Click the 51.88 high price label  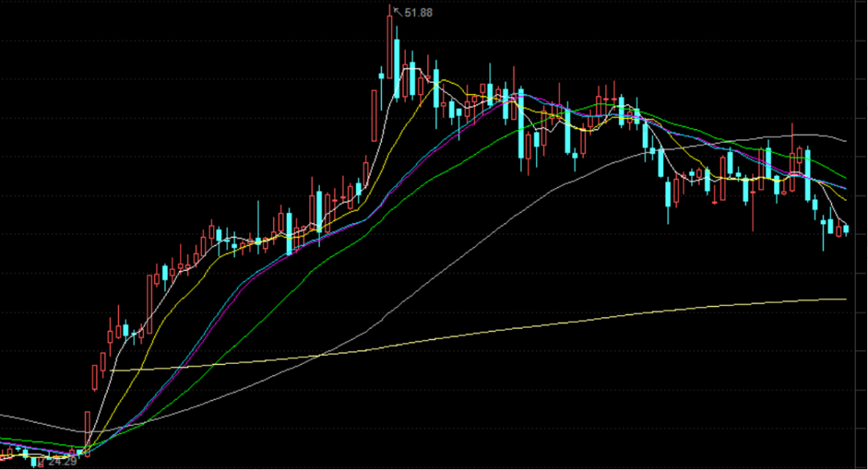coord(419,12)
